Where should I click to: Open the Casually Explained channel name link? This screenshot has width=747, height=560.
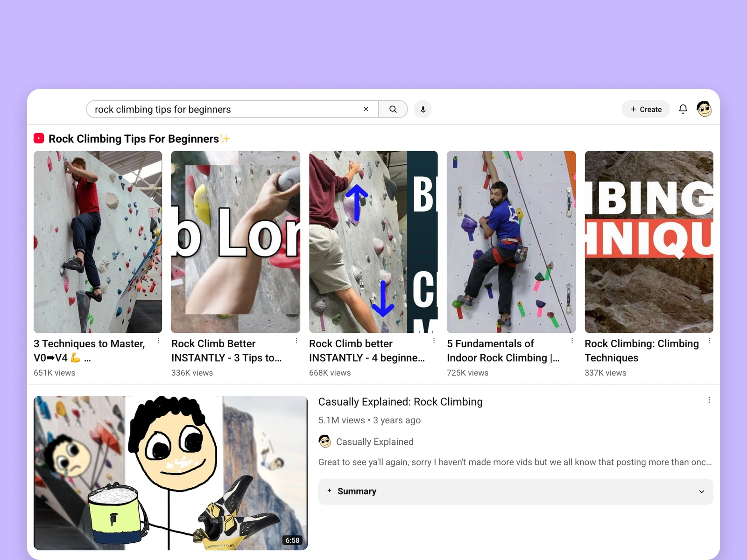pyautogui.click(x=375, y=442)
